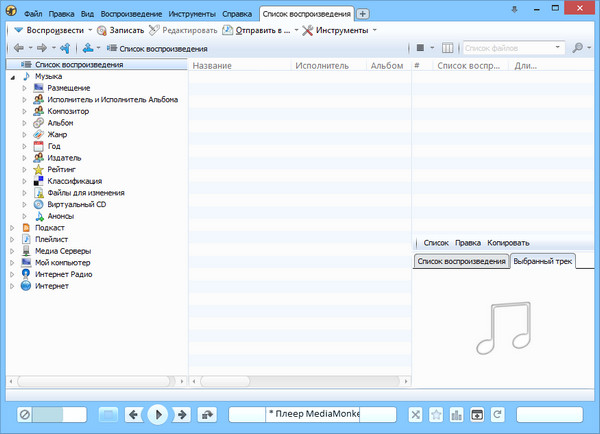Viewport: 600px width, 434px height.
Task: Toggle the repeat icon in the player
Action: [497, 414]
